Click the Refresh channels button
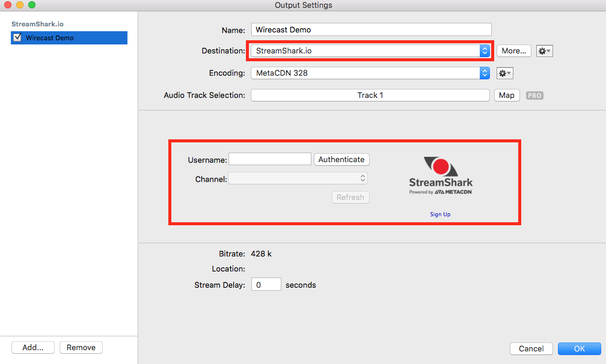Viewport: 606px width, 364px height. tap(350, 197)
